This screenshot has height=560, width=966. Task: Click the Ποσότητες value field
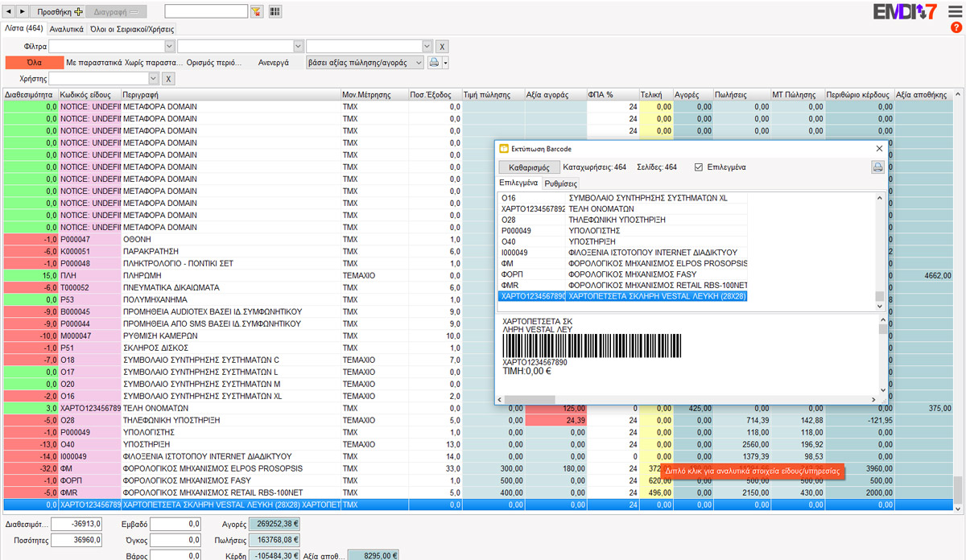click(x=76, y=540)
